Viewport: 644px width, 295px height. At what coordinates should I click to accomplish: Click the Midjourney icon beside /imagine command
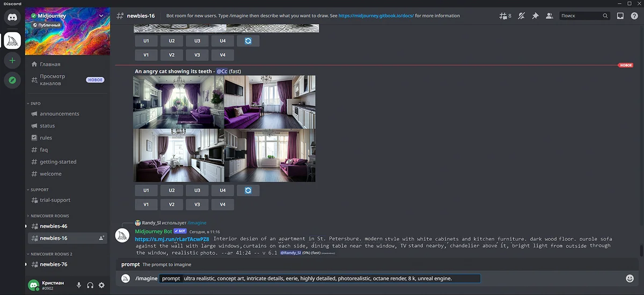(126, 278)
